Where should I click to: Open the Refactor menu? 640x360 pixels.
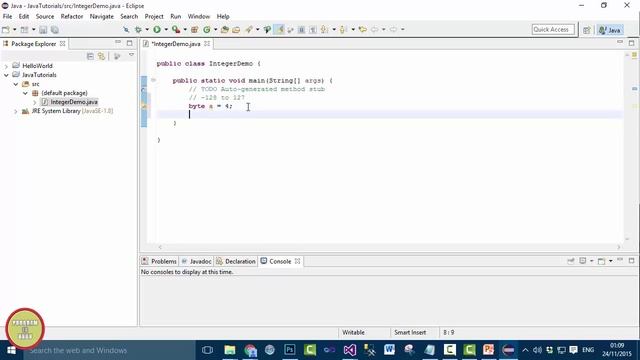pos(72,16)
